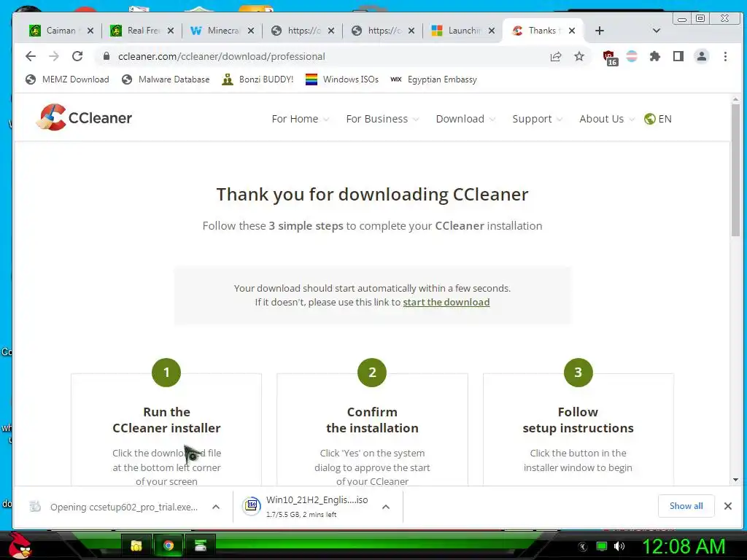This screenshot has width=747, height=560.
Task: Open uBlock extension with 16 badge
Action: pyautogui.click(x=610, y=58)
